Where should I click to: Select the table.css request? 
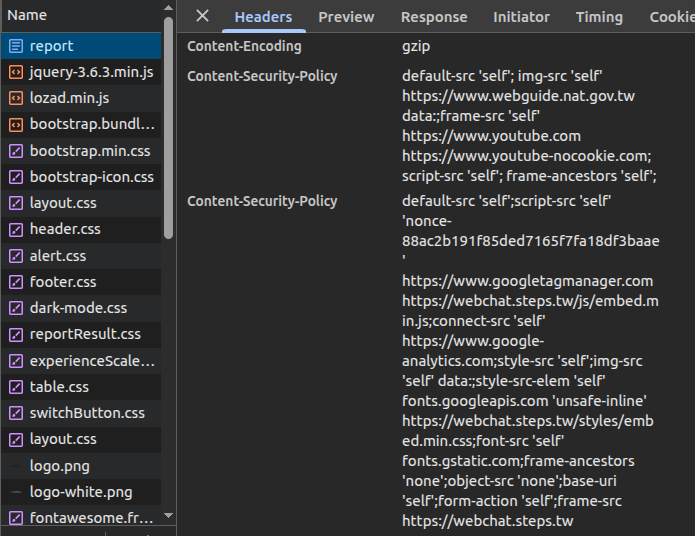82,387
